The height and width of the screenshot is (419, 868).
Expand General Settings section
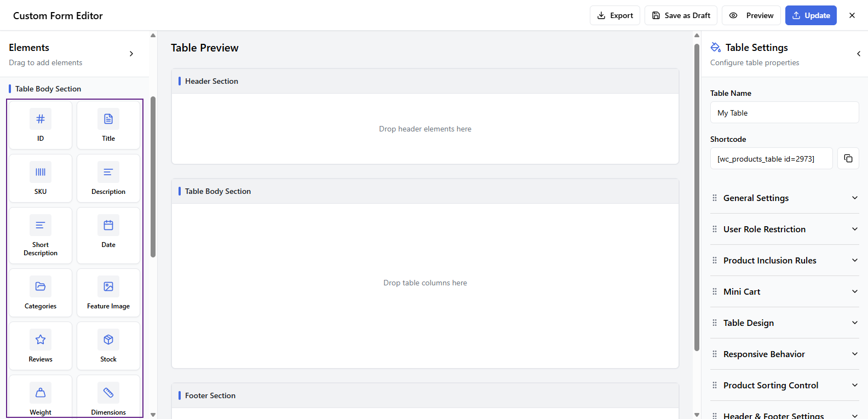(x=784, y=198)
